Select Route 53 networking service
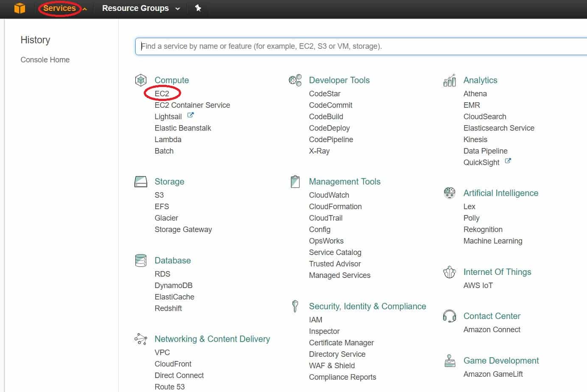The image size is (587, 392). pos(170,387)
